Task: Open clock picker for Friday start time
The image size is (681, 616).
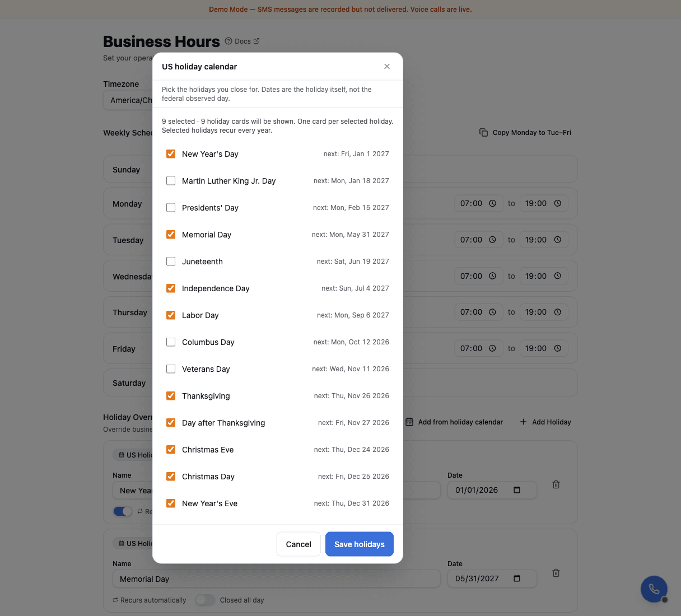Action: pos(493,348)
